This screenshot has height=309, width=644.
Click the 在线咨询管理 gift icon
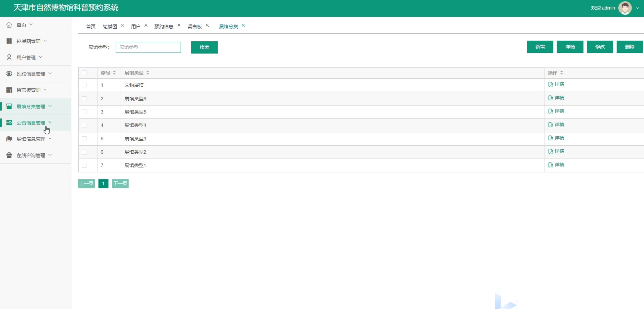9,155
